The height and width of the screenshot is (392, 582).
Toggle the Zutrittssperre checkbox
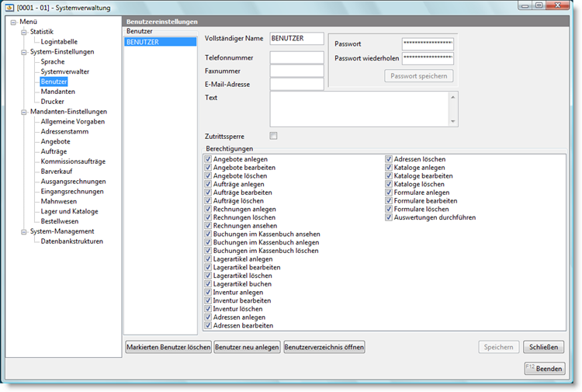coord(273,137)
